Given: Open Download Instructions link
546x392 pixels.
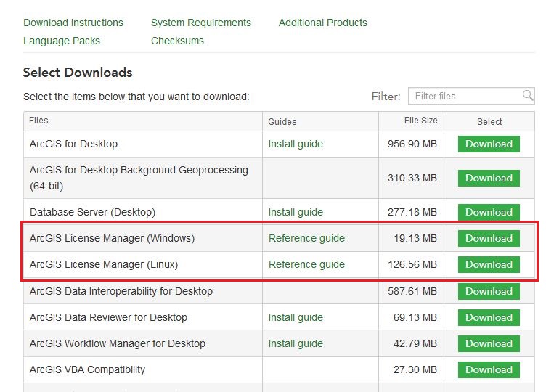Looking at the screenshot, I should 73,23.
